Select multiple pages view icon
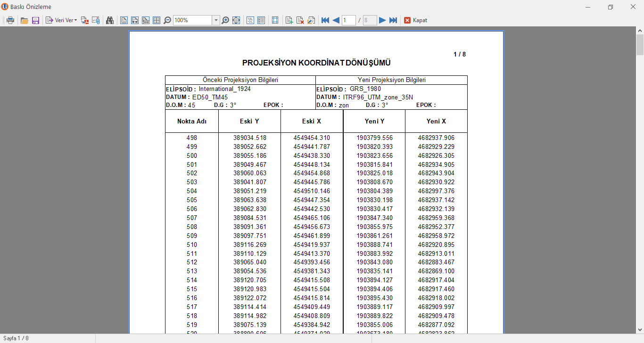The width and height of the screenshot is (644, 343). point(157,20)
